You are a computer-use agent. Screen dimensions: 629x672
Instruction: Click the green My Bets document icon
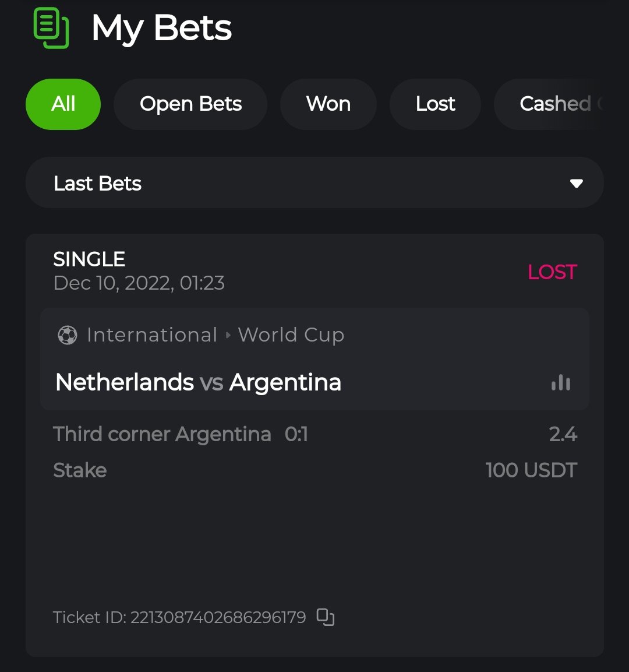(51, 28)
